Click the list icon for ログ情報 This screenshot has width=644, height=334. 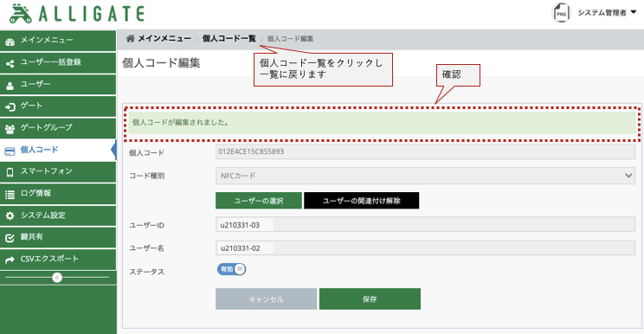click(x=10, y=194)
